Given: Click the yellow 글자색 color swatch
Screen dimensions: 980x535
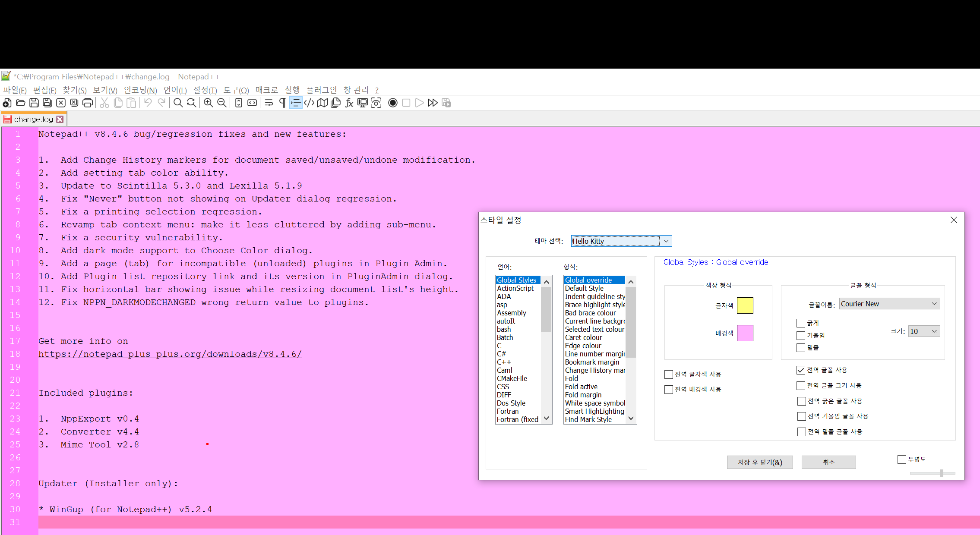Looking at the screenshot, I should tap(745, 305).
